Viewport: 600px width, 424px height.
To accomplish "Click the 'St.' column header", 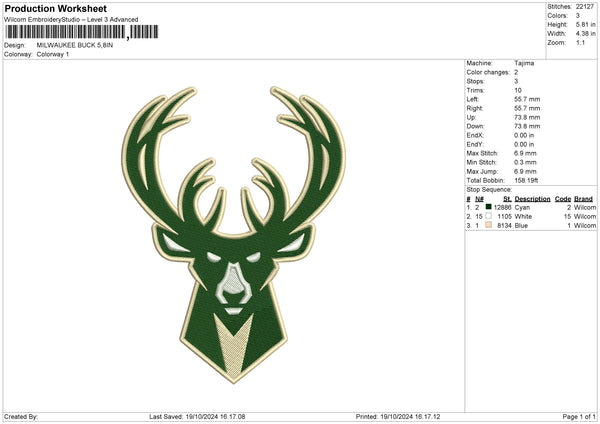I will click(x=507, y=199).
